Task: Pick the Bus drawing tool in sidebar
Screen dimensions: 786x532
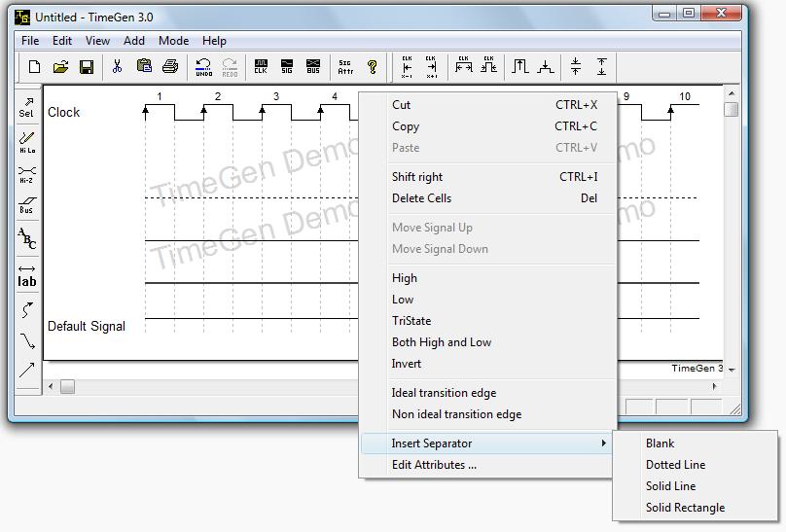Action: pos(26,206)
